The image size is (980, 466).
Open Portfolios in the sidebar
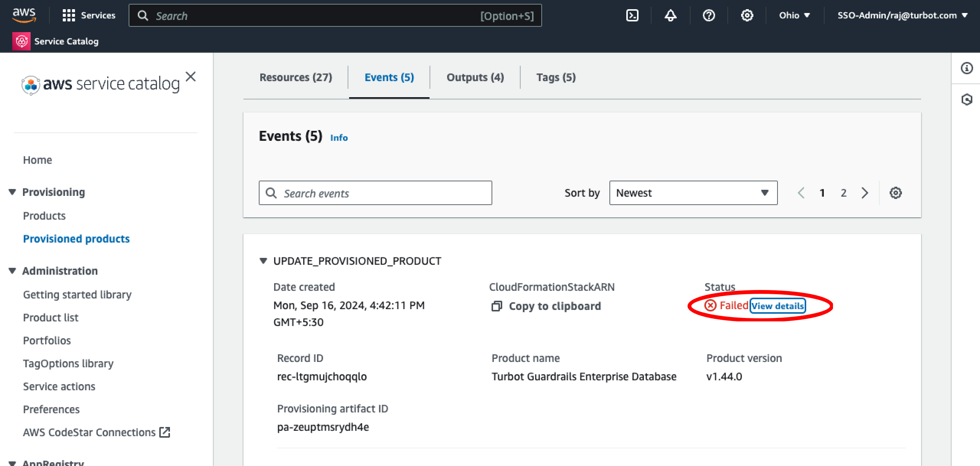pos(47,341)
